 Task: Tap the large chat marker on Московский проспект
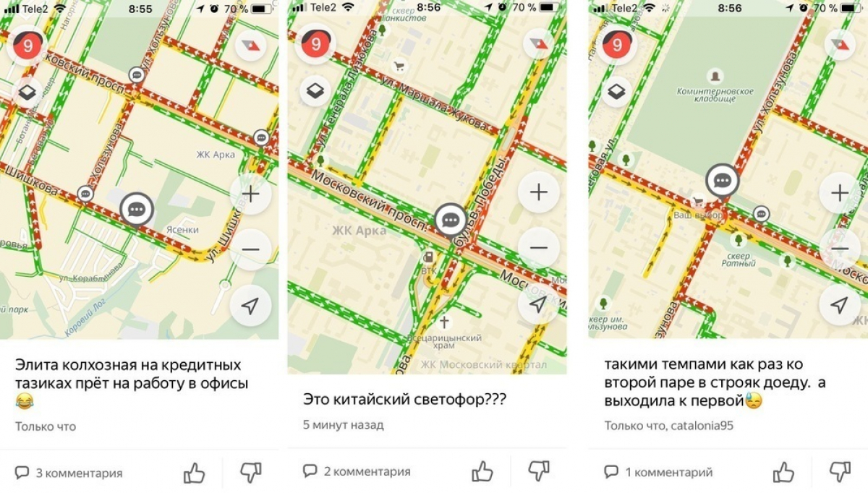coord(451,220)
